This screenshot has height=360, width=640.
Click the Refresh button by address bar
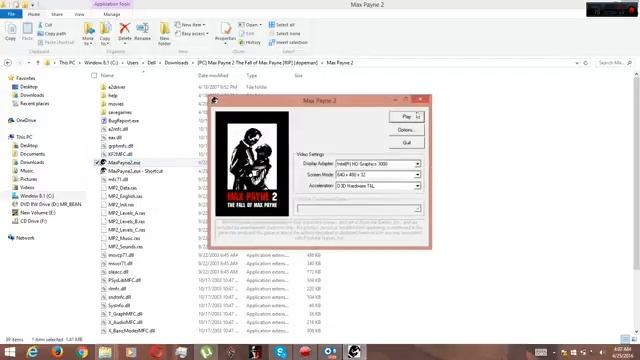point(586,63)
